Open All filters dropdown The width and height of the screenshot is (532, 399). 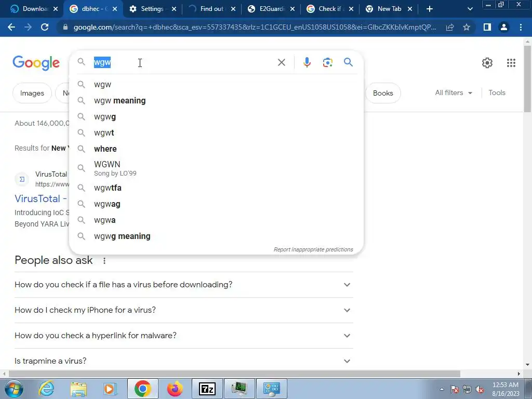pyautogui.click(x=453, y=92)
